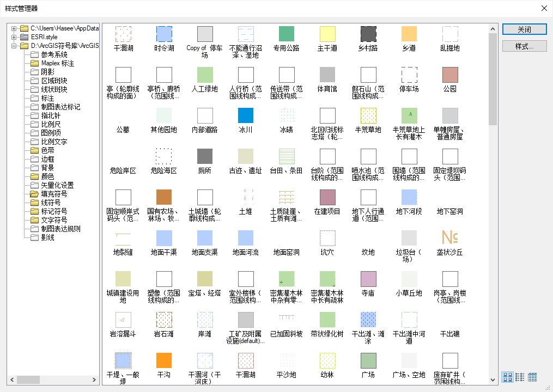The height and width of the screenshot is (392, 553).
Task: Select the 人工绿地 symbol
Action: tap(205, 75)
